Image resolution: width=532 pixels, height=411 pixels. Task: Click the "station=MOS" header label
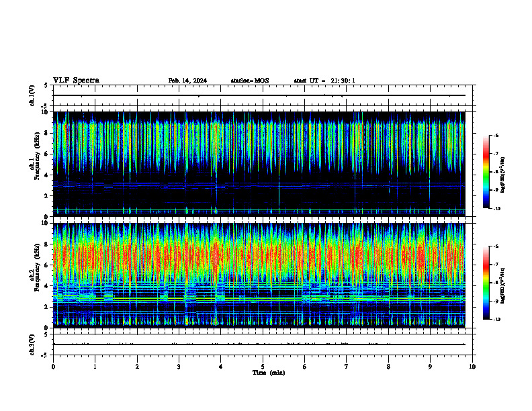click(x=250, y=81)
